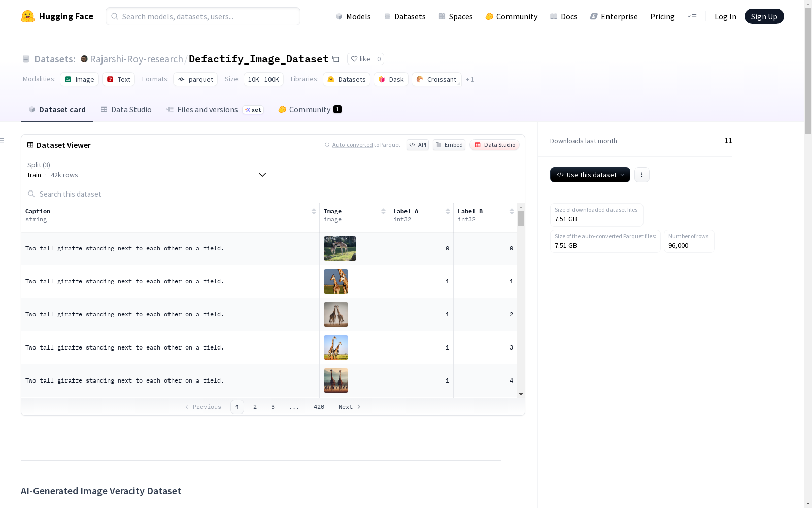The width and height of the screenshot is (812, 508).
Task: Click the like count 0
Action: [379, 59]
